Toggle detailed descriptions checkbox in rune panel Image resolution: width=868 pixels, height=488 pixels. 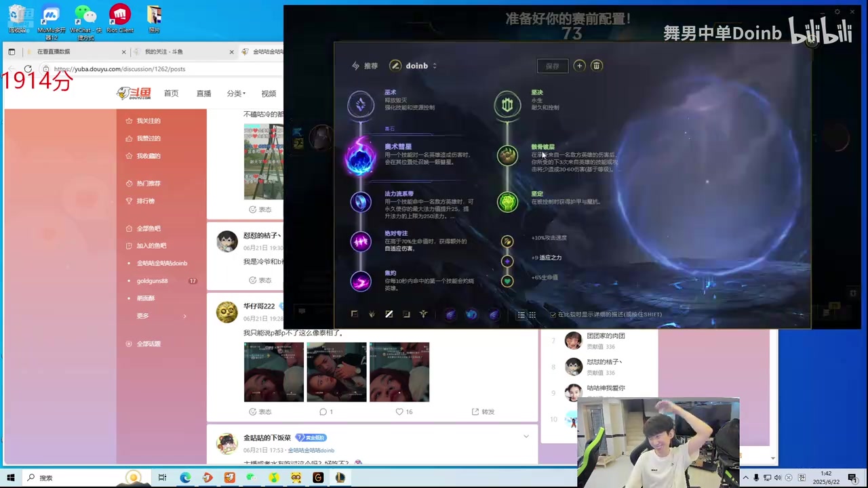(553, 315)
